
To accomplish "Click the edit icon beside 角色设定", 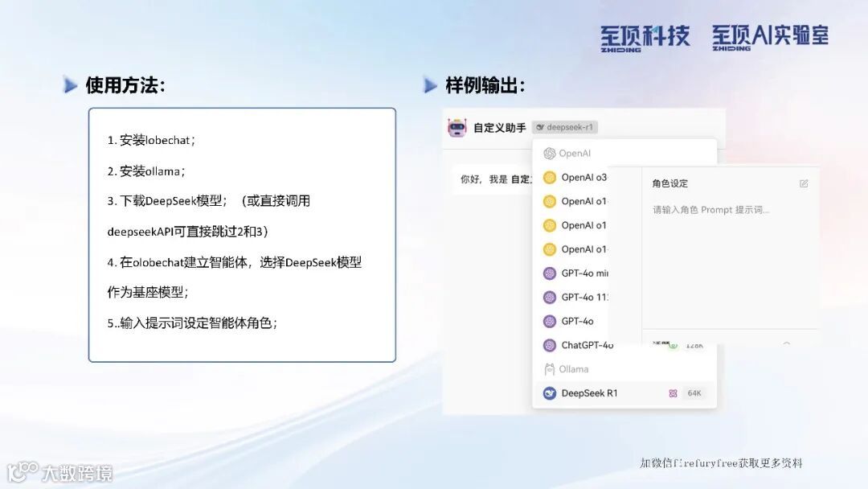I will pyautogui.click(x=804, y=183).
